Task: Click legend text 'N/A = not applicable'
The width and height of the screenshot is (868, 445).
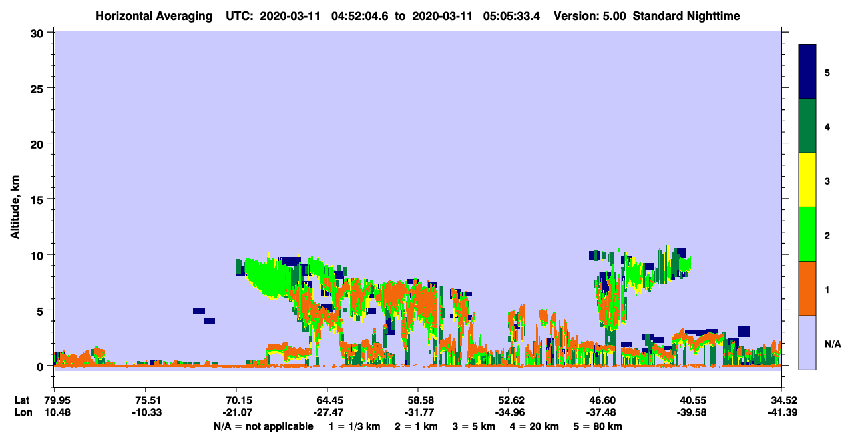Action: click(263, 426)
